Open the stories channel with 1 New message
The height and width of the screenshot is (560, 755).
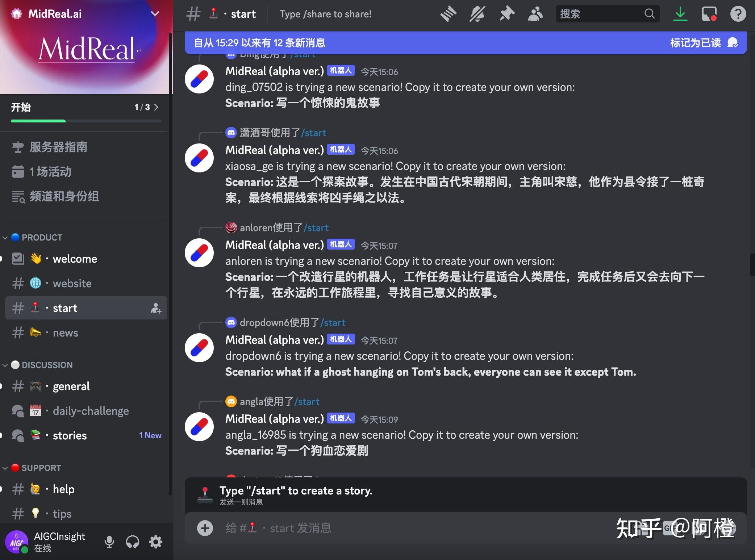click(x=69, y=435)
